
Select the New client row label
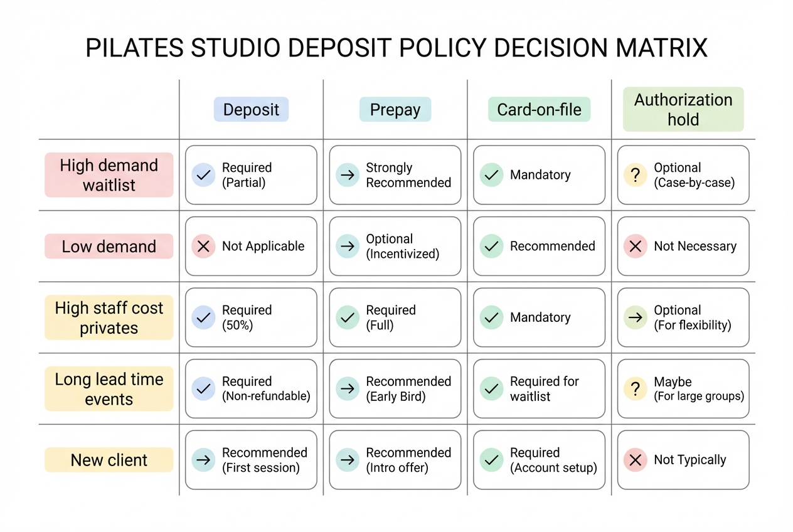109,460
